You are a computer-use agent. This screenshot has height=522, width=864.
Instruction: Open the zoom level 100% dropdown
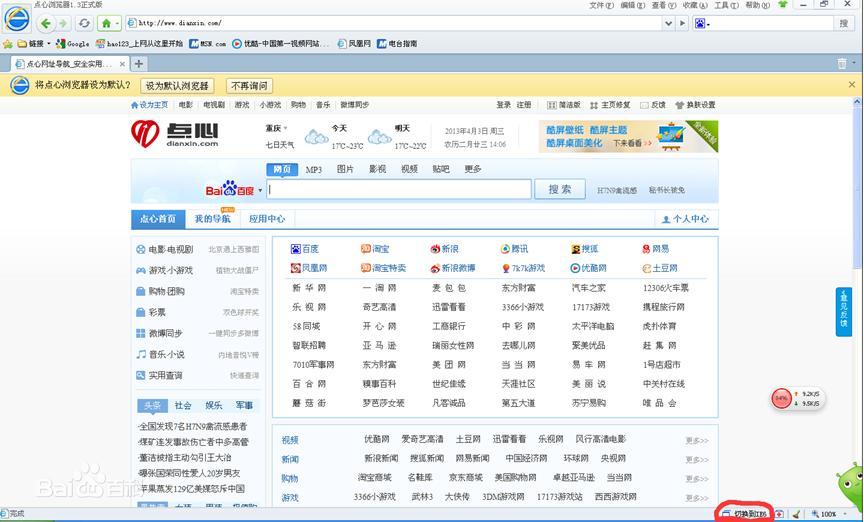(845, 514)
